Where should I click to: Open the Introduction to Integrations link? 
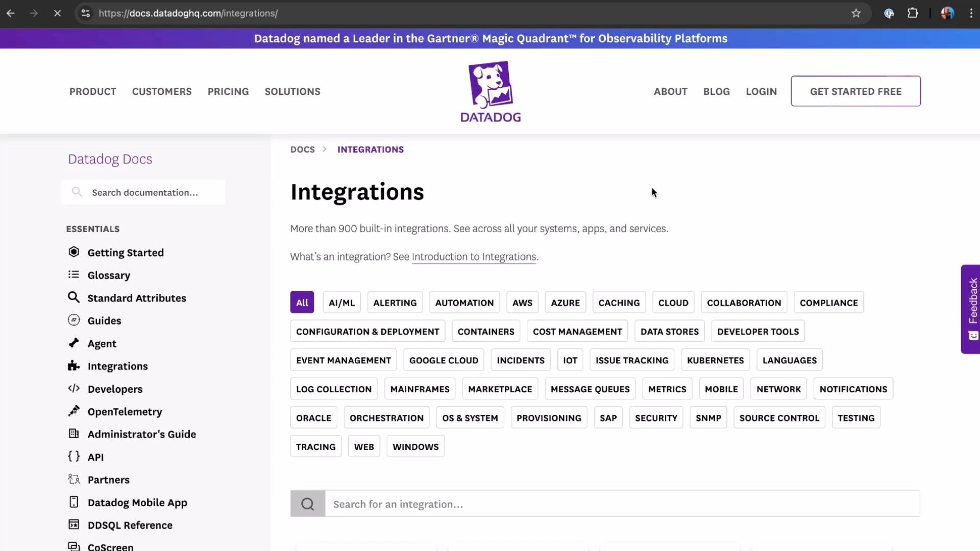click(474, 257)
